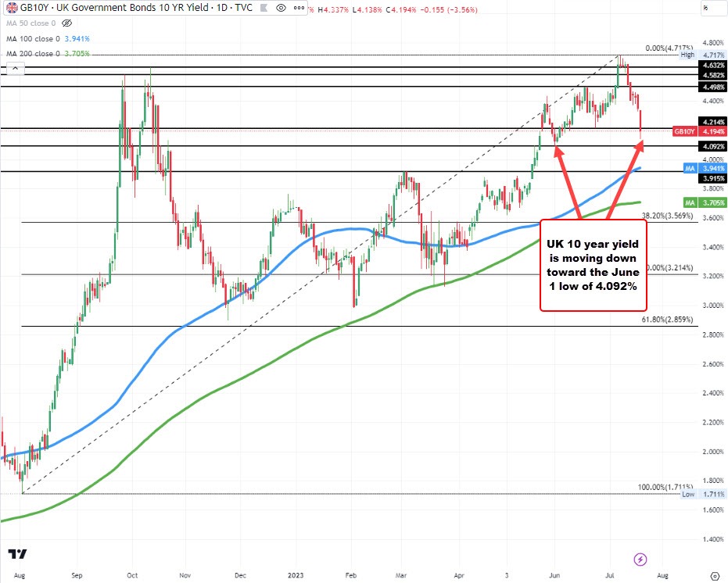The width and height of the screenshot is (728, 583).
Task: Click the green MA 3.705% axis label
Action: click(x=706, y=202)
